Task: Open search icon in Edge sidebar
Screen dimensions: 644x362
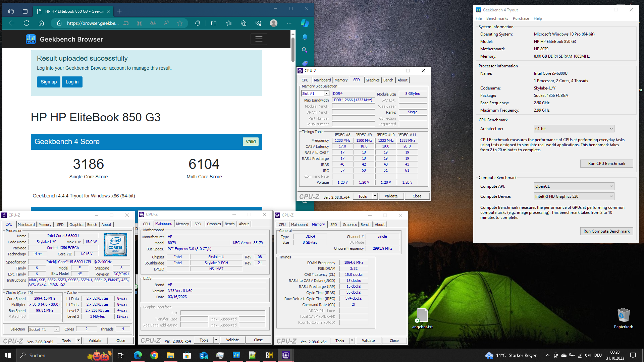Action: click(305, 50)
